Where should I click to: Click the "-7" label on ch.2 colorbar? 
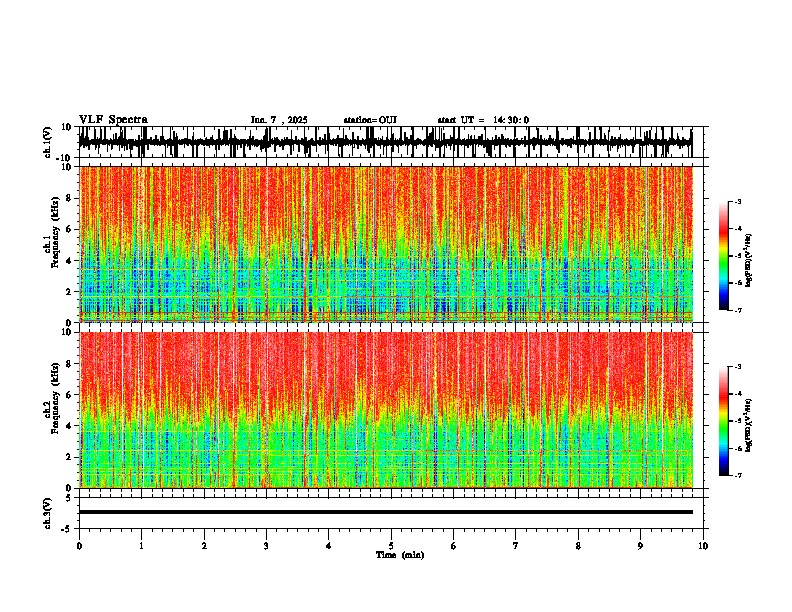tap(738, 475)
